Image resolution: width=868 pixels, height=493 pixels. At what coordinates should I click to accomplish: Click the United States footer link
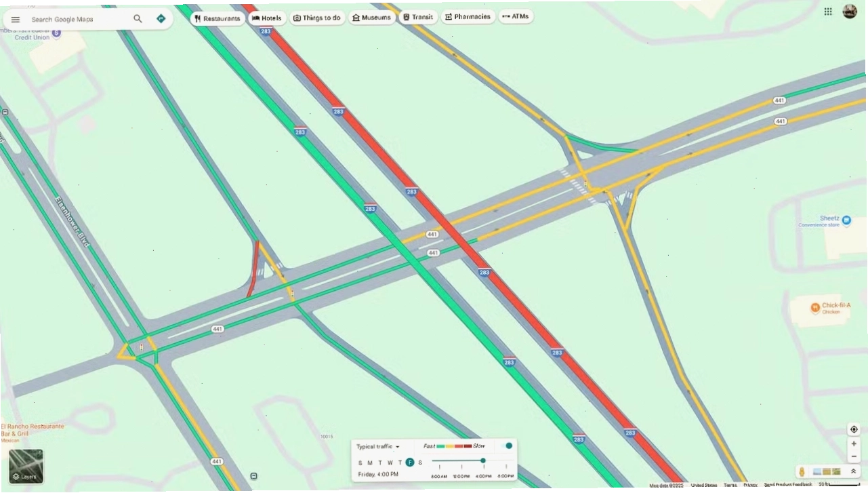tap(704, 485)
